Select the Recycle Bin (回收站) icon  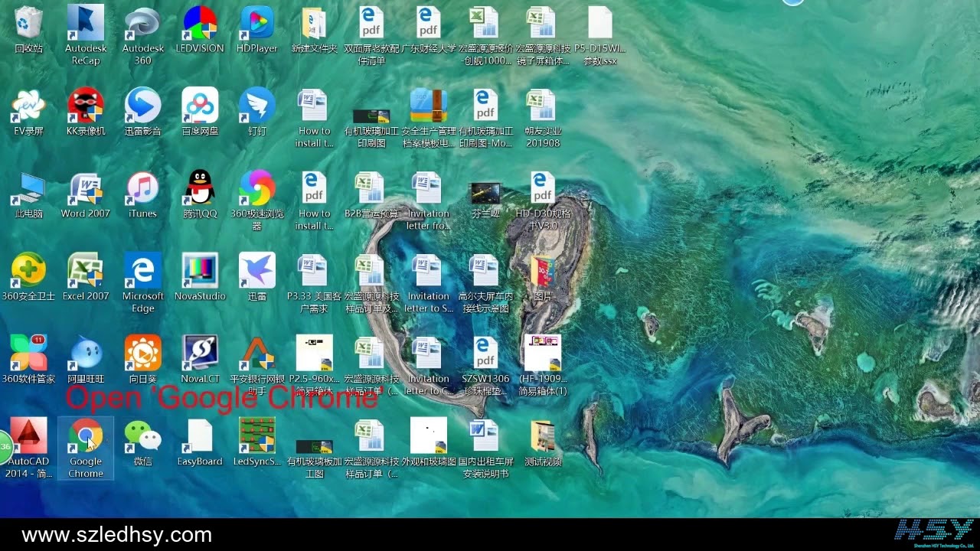pos(28,31)
